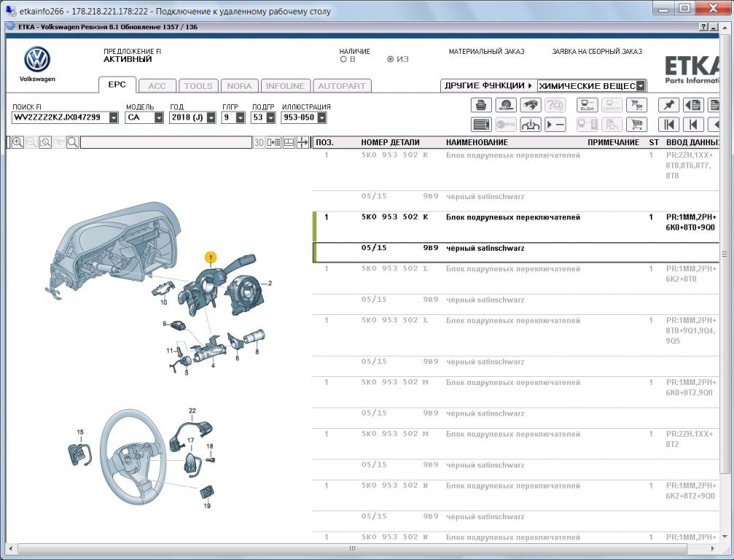Click callout 22 on steering wheel diagram
This screenshot has height=560, width=734.
coord(192,411)
